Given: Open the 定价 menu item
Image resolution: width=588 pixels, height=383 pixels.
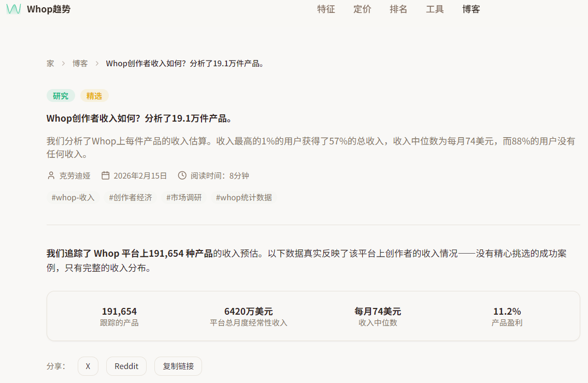Looking at the screenshot, I should pos(362,9).
